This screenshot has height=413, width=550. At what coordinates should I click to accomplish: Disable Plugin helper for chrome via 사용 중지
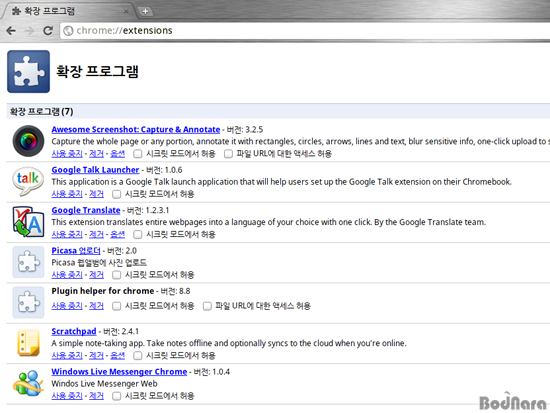67,306
